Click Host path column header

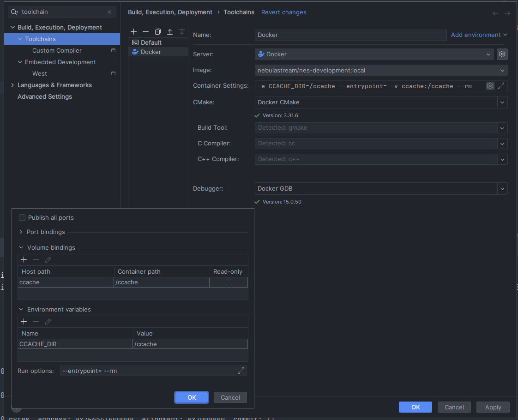[x=66, y=271]
